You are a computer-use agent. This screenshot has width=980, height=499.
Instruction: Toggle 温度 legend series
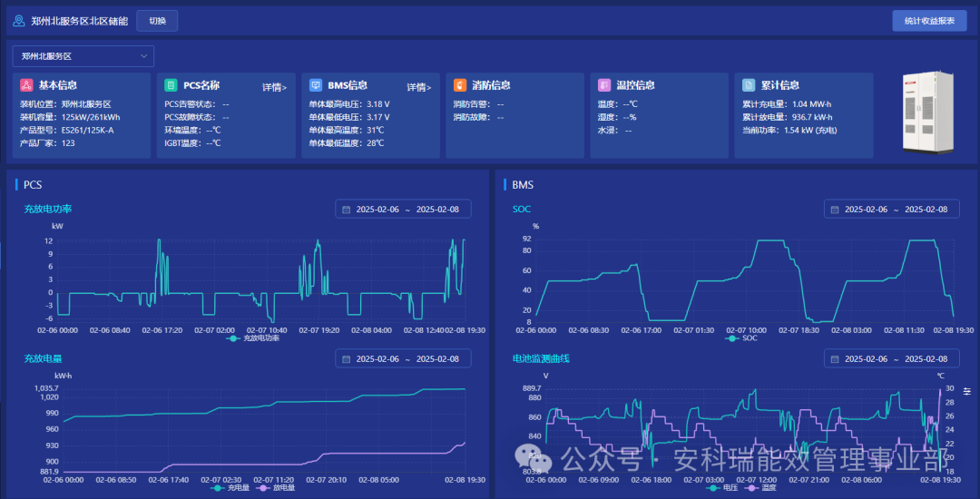point(762,488)
